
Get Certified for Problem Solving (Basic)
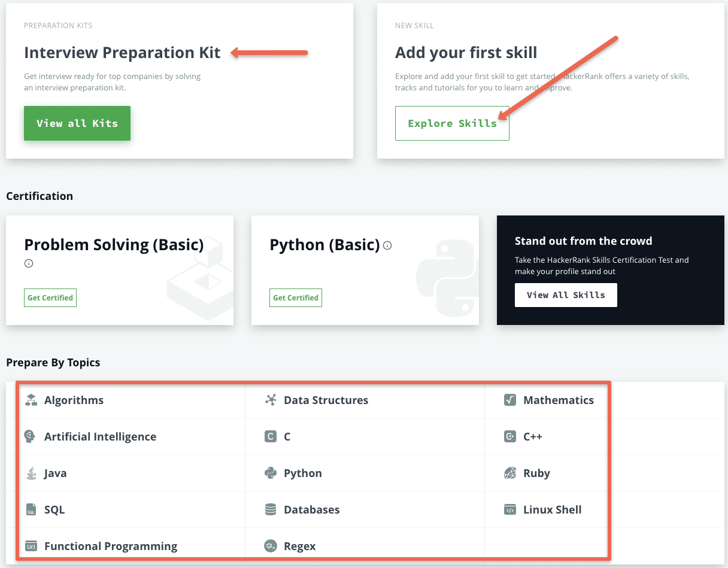tap(50, 297)
